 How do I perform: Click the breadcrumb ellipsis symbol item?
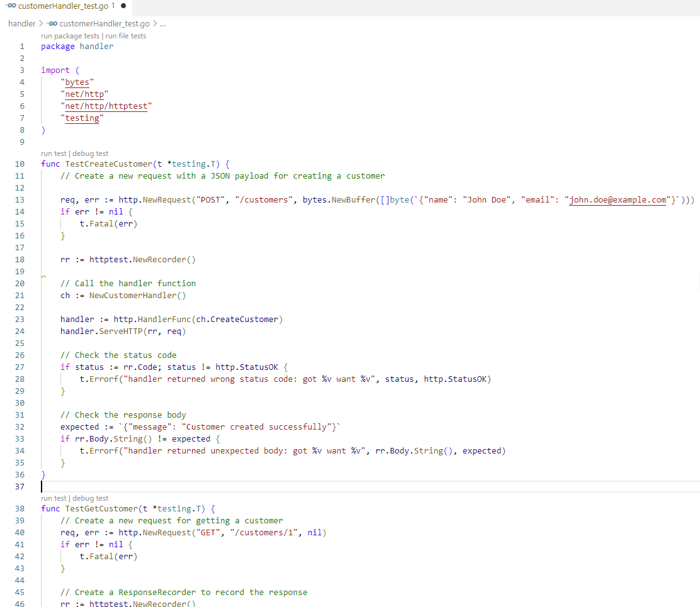coord(163,24)
